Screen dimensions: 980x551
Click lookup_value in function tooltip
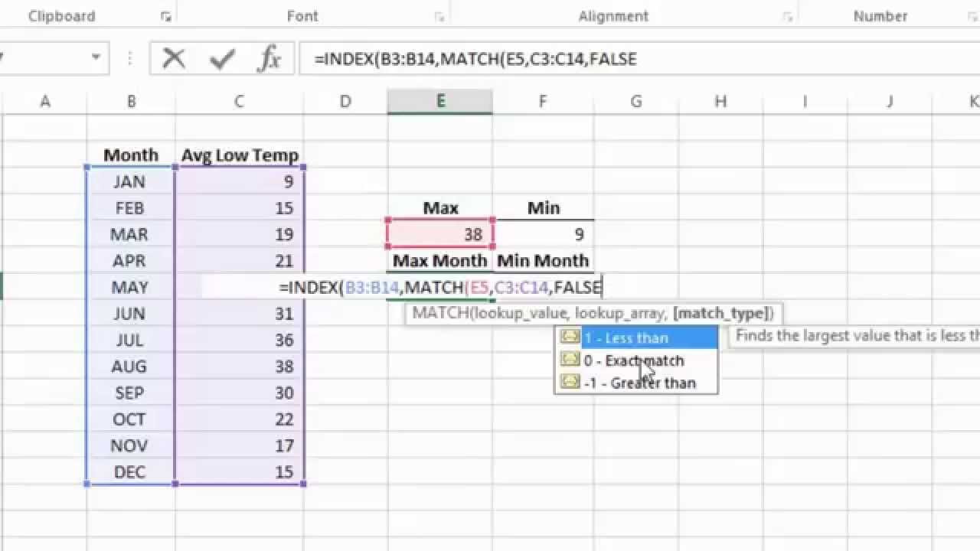click(x=523, y=313)
